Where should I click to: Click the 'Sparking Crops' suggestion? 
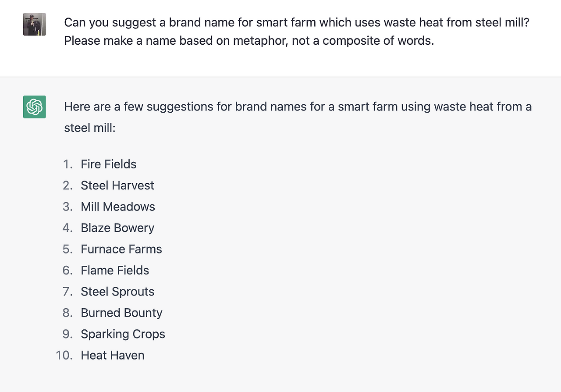click(x=123, y=334)
